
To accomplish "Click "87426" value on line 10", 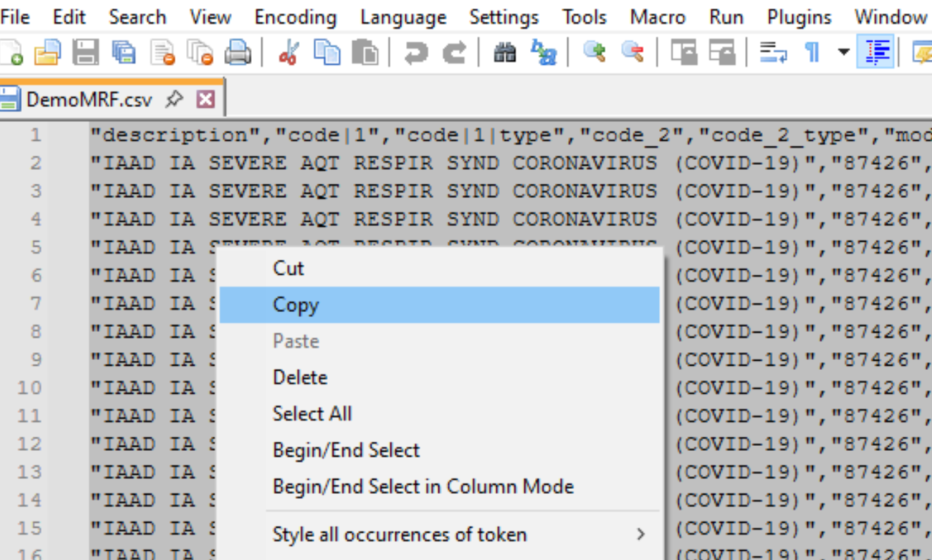I will [876, 388].
